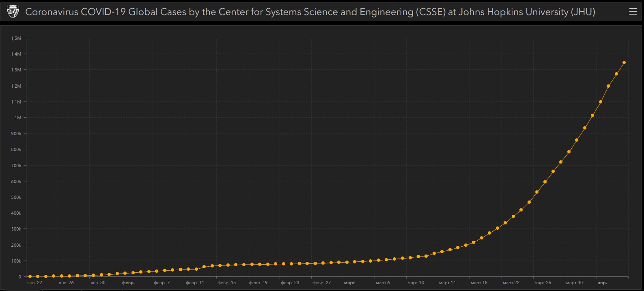
Task: Click the 1M y-axis label
Action: (x=18, y=118)
